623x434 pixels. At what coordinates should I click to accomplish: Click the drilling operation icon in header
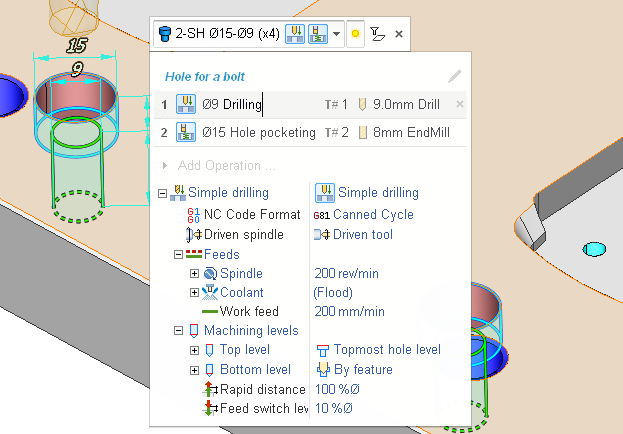(x=297, y=34)
